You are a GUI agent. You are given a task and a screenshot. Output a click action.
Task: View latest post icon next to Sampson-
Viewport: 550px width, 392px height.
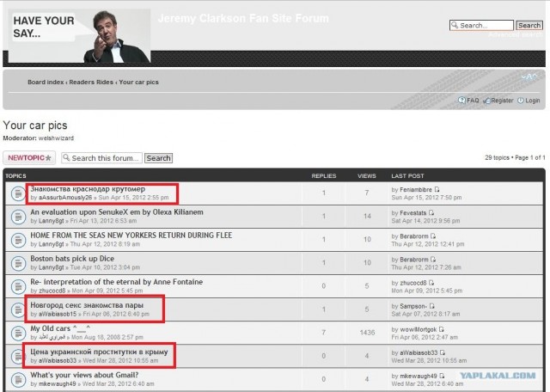[x=432, y=305]
